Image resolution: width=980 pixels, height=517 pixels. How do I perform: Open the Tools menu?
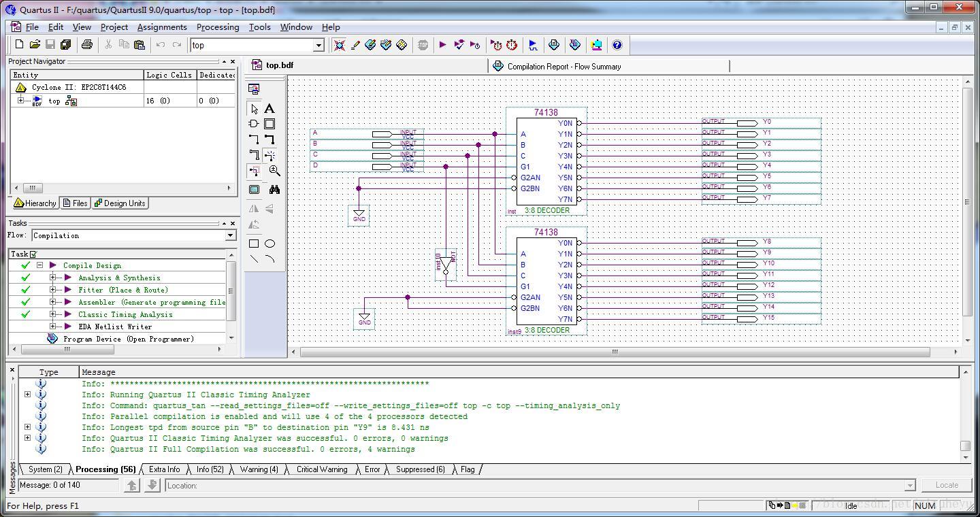pyautogui.click(x=259, y=27)
